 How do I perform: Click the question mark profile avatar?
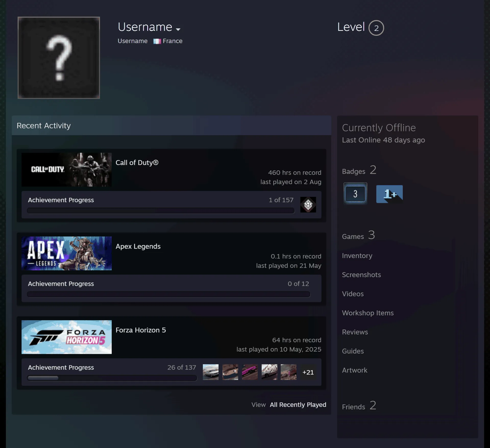coord(59,58)
